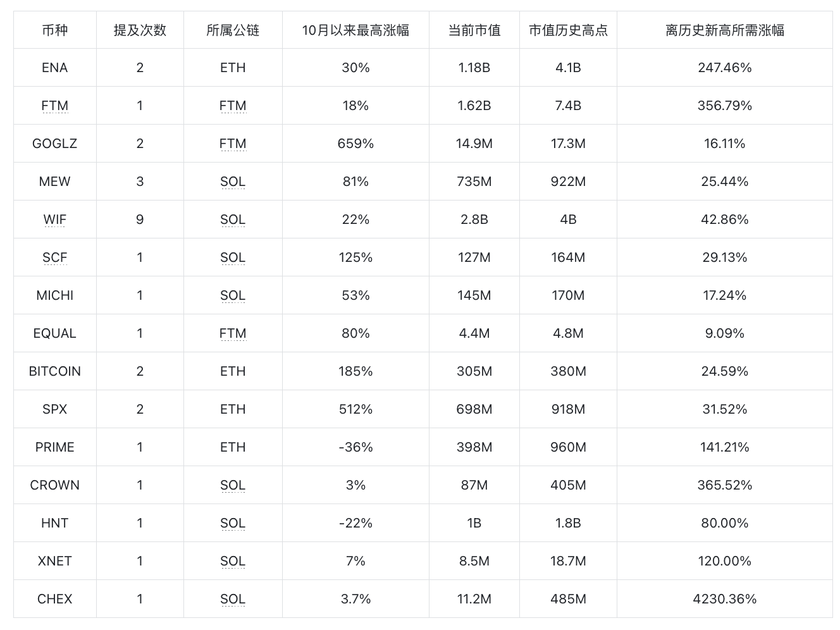Select the BITCOIN coin name cell
840x630 pixels.
tap(54, 371)
